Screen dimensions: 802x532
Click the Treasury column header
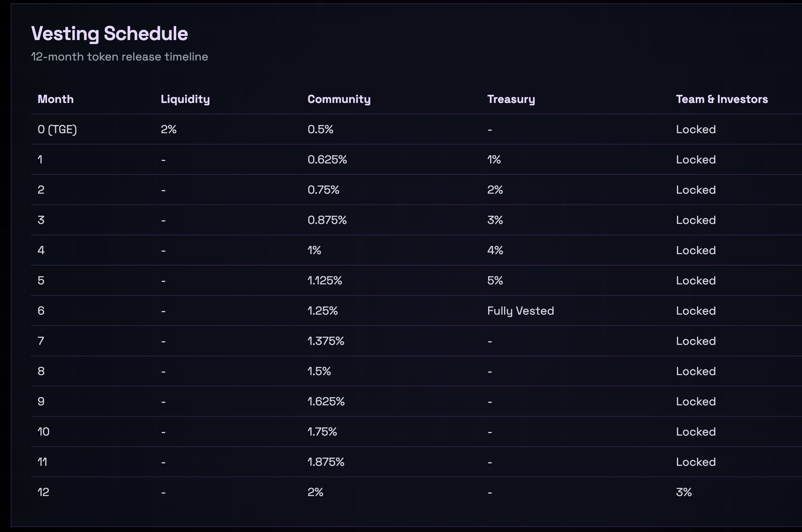tap(511, 99)
